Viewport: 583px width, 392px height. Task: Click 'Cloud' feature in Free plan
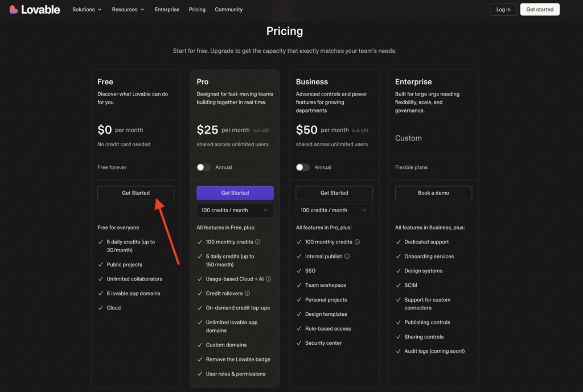(114, 308)
